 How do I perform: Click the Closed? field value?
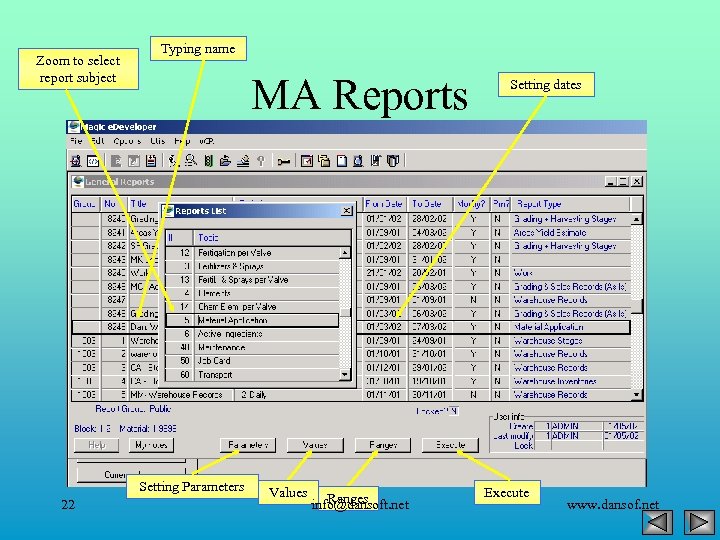[453, 411]
